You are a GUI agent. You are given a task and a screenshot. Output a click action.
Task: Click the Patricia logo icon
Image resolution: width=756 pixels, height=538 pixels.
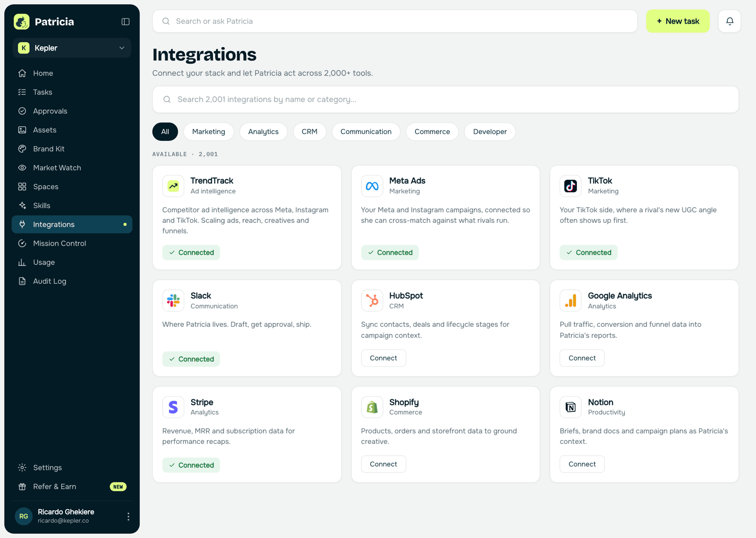(x=22, y=22)
